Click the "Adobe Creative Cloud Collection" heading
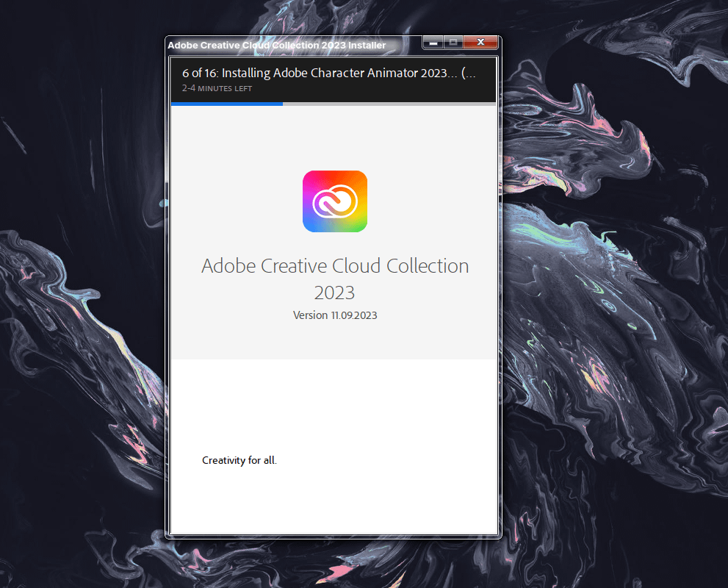The height and width of the screenshot is (588, 728). 335,266
